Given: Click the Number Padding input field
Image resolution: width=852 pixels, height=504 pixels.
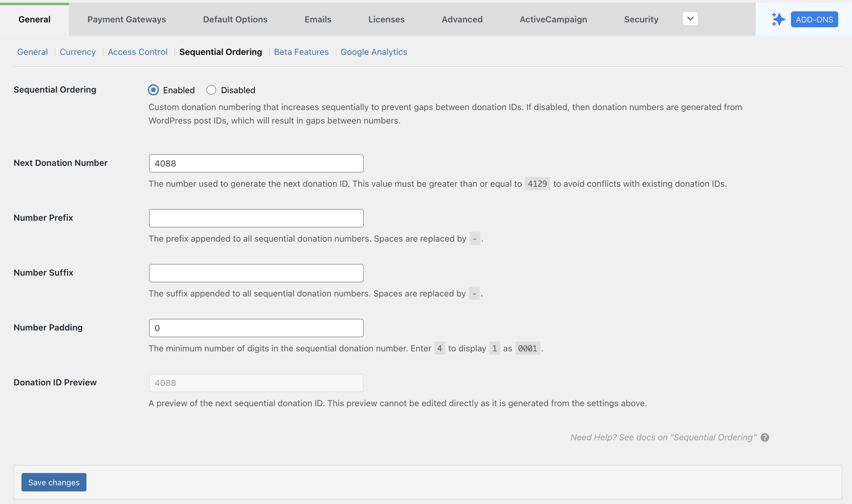Looking at the screenshot, I should 256,328.
